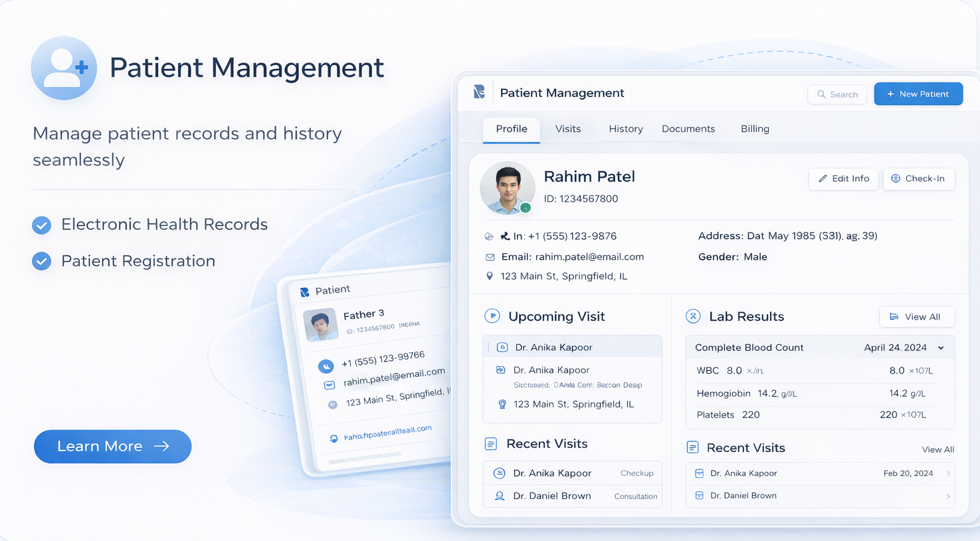Click Rahim Patel's profile photo
Image resolution: width=980 pixels, height=541 pixels.
click(507, 187)
